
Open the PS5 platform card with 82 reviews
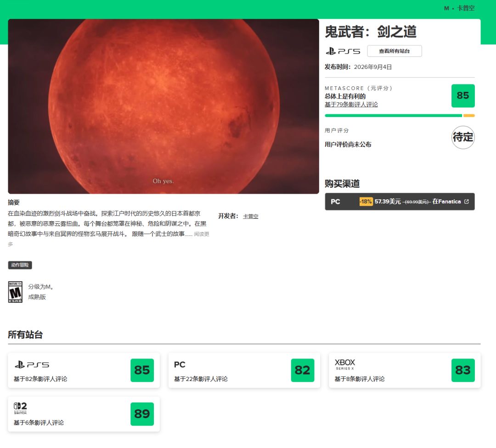click(x=84, y=370)
